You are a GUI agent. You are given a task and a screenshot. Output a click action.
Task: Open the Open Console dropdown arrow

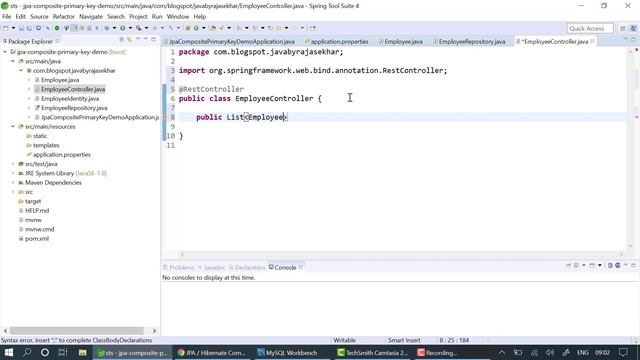(600, 266)
